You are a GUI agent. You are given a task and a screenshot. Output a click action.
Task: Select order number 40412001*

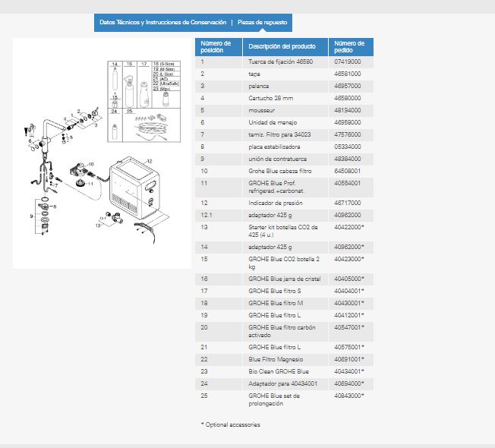point(348,315)
